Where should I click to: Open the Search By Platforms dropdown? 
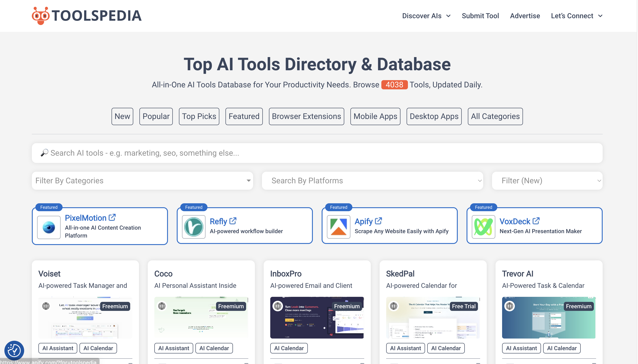coord(372,180)
